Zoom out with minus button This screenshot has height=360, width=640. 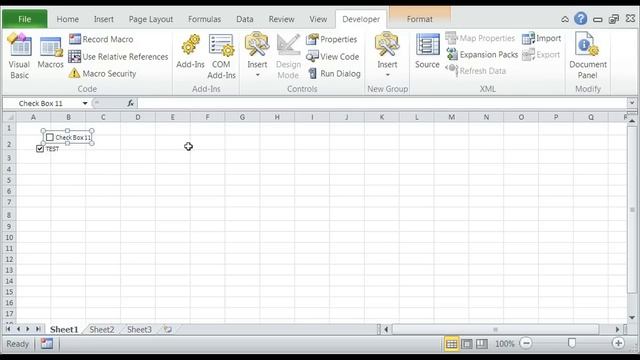526,343
